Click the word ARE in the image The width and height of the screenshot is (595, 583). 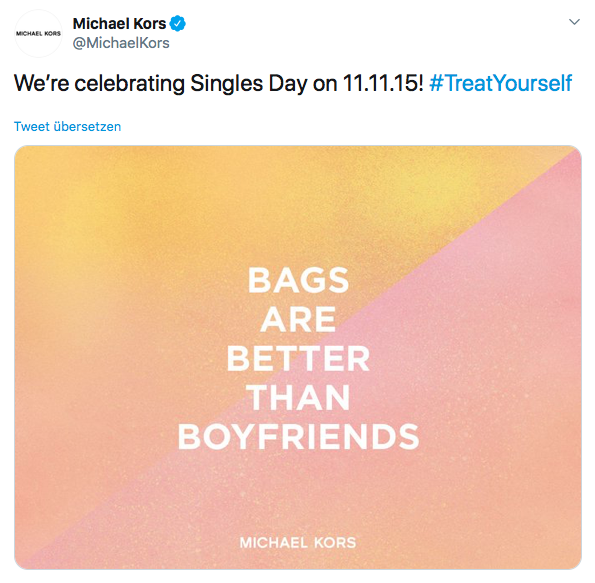[x=298, y=319]
